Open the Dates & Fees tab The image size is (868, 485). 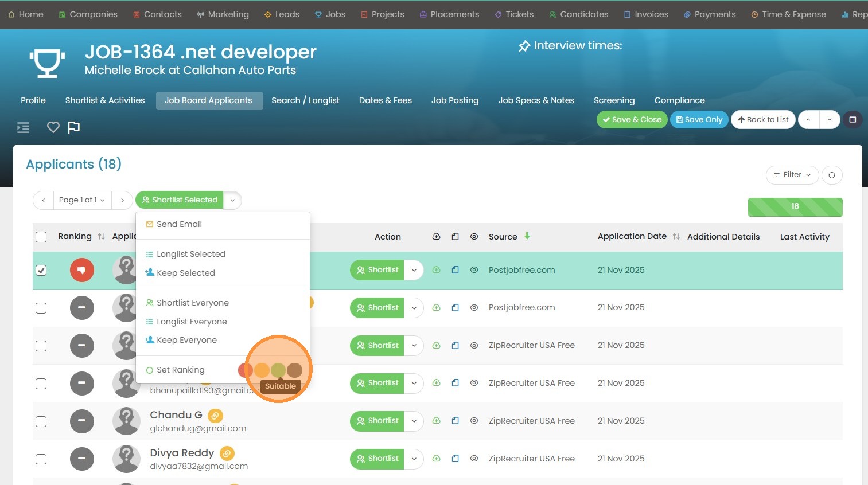(386, 100)
